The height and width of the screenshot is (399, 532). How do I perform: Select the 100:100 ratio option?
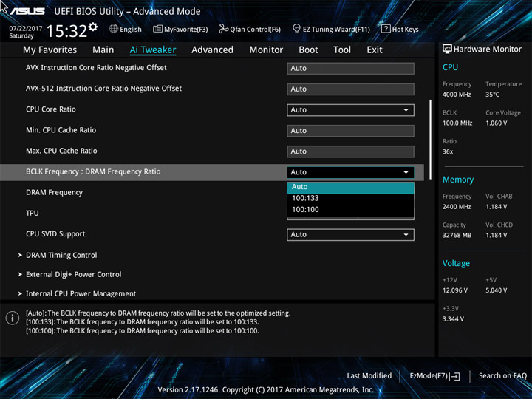[x=350, y=210]
